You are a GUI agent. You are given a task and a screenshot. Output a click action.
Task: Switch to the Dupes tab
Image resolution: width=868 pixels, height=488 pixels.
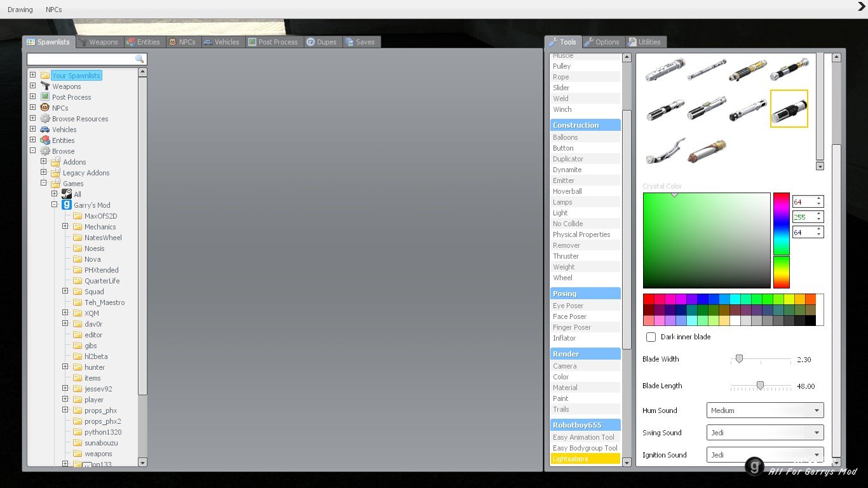click(322, 42)
